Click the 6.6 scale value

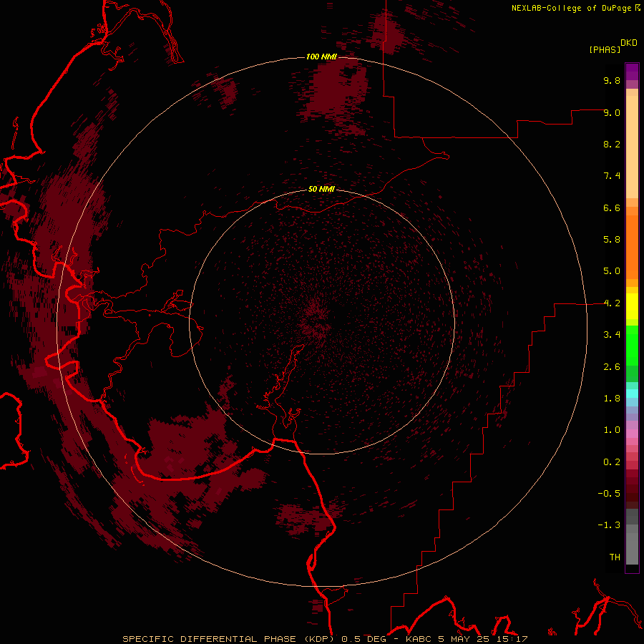tap(612, 208)
